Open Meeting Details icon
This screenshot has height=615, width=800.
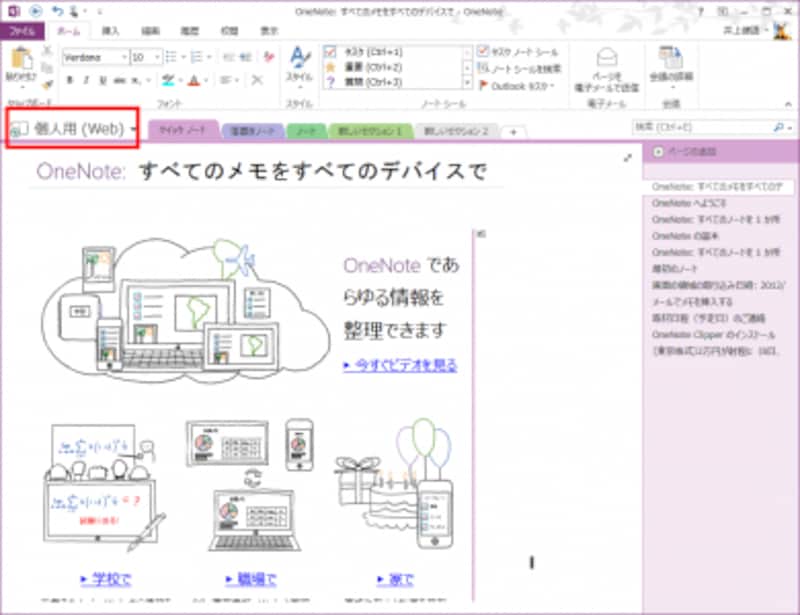coord(670,58)
